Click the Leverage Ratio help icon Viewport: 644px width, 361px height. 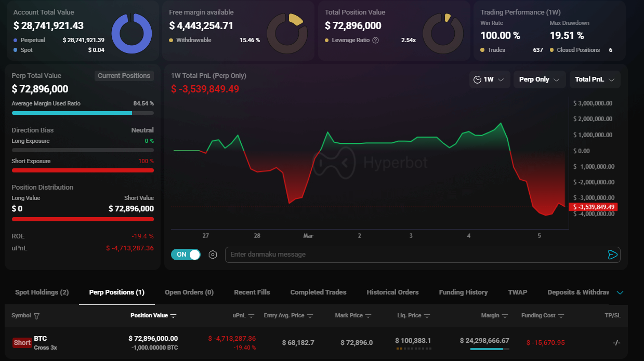[376, 40]
